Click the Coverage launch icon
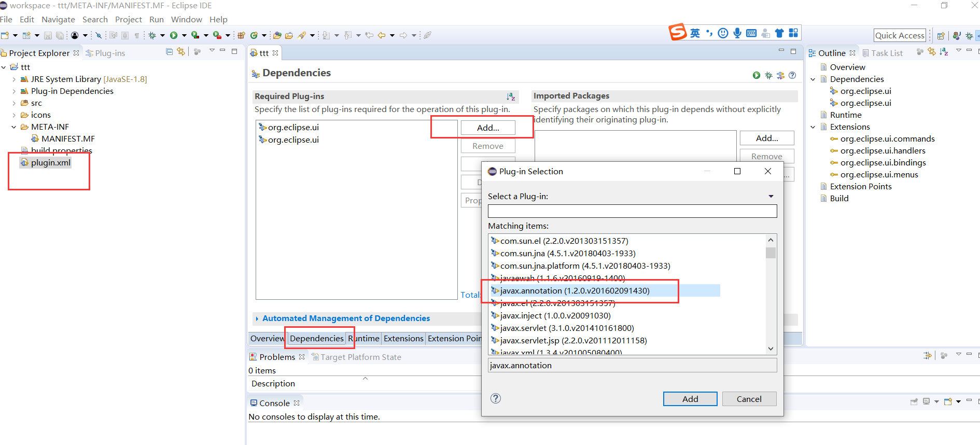 195,35
